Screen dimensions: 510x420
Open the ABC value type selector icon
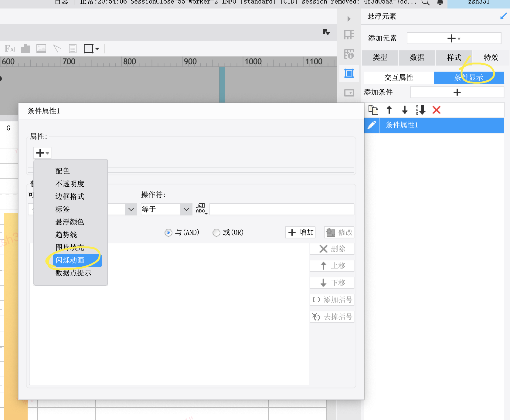[201, 209]
